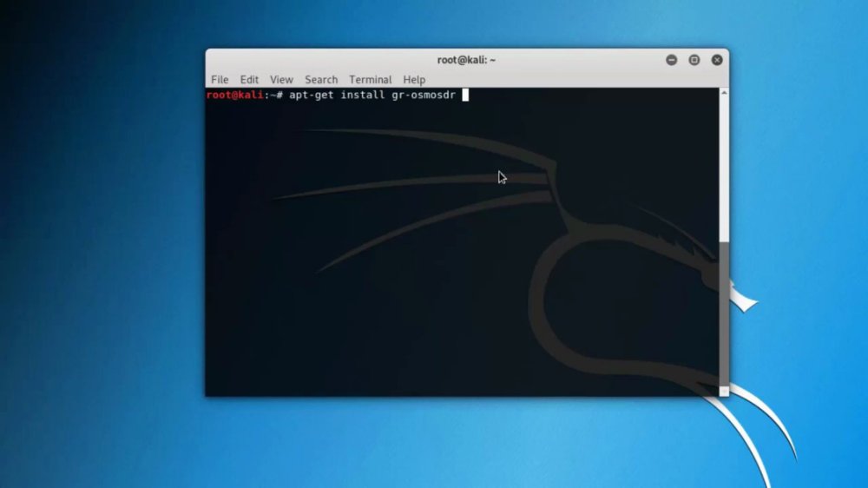Maximize the terminal window

click(x=694, y=60)
